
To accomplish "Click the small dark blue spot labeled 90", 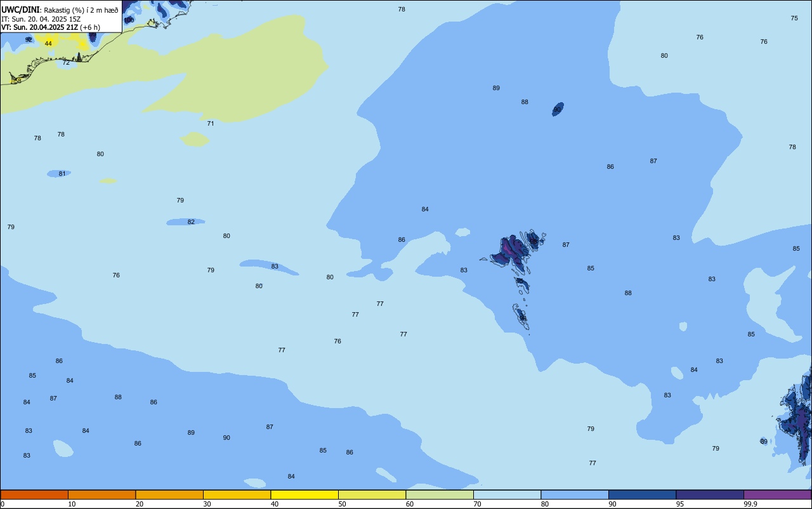I will [558, 109].
